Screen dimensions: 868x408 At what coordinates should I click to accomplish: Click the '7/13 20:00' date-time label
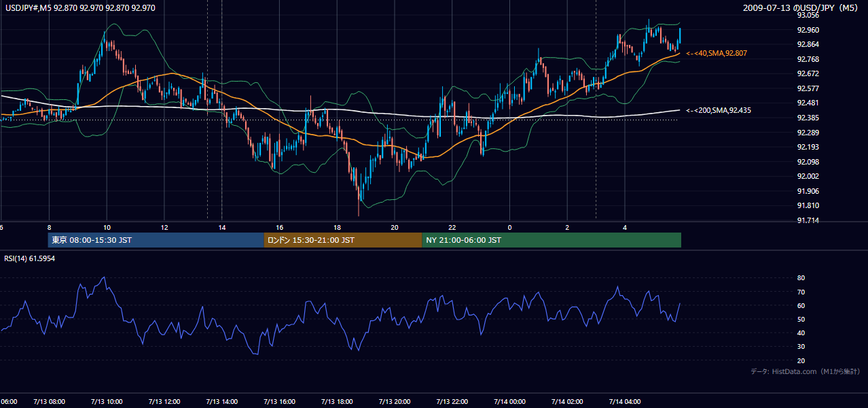(x=395, y=401)
